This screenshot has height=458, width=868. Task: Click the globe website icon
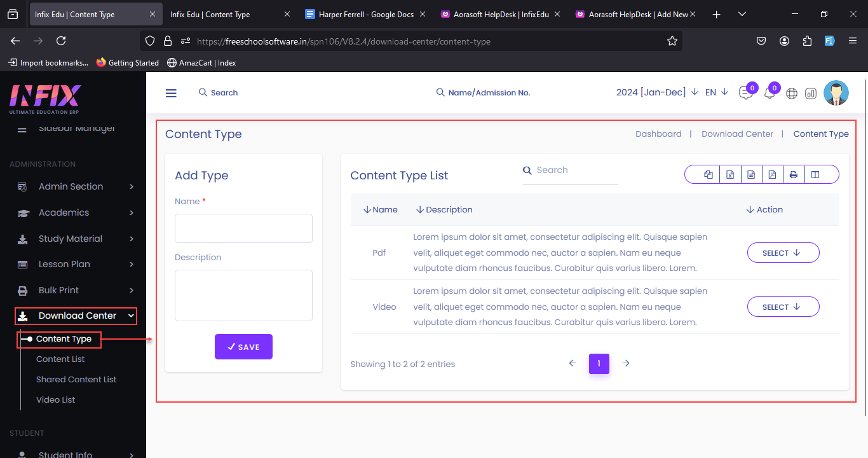tap(792, 94)
